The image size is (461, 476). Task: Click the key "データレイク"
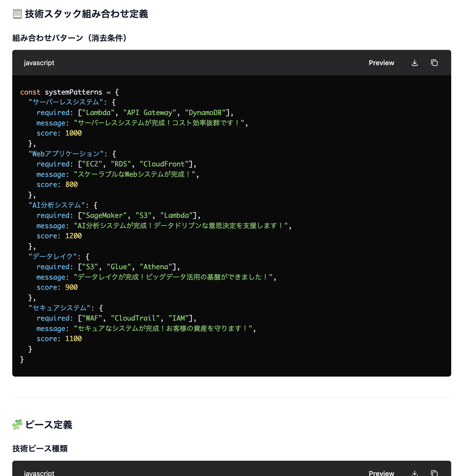[52, 256]
